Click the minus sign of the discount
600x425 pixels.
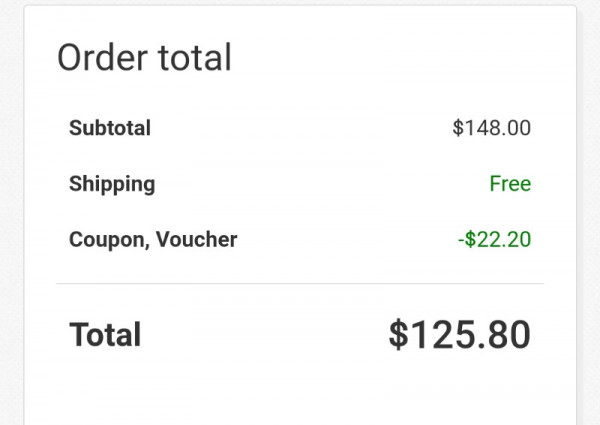[461, 241]
